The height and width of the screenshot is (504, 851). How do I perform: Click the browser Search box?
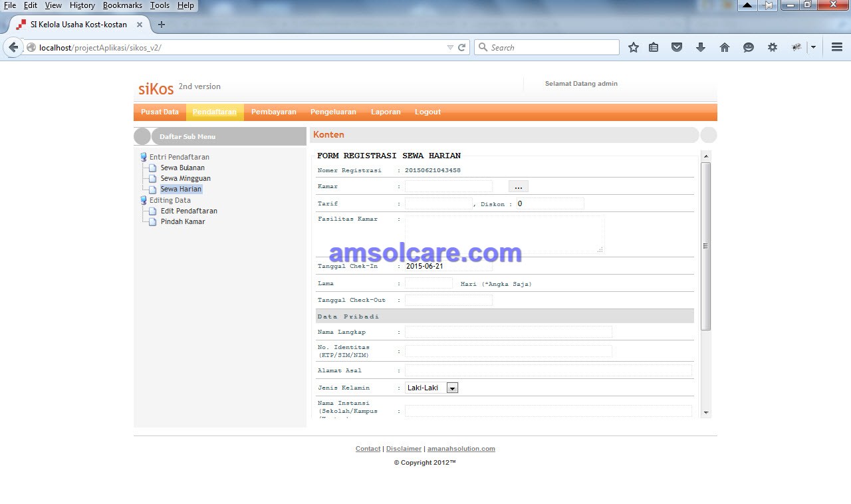[547, 47]
